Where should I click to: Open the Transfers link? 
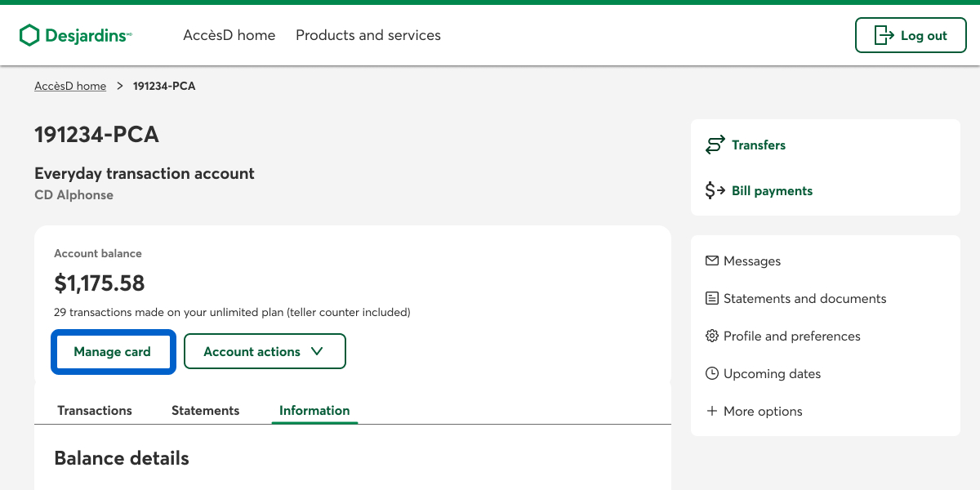coord(759,145)
